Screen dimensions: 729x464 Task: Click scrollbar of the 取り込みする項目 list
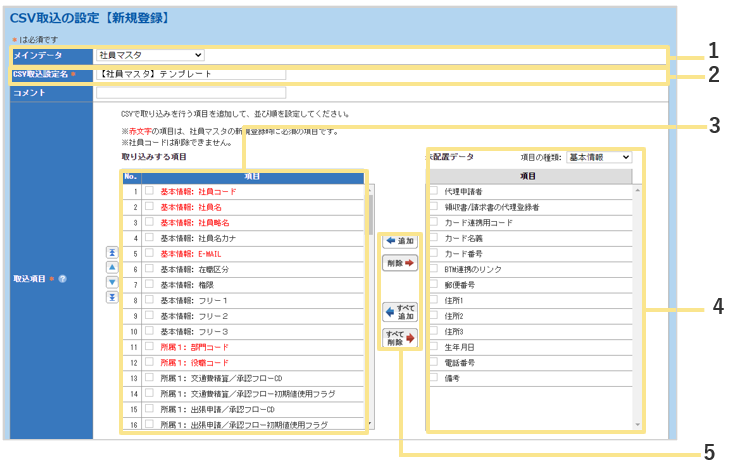[370, 300]
